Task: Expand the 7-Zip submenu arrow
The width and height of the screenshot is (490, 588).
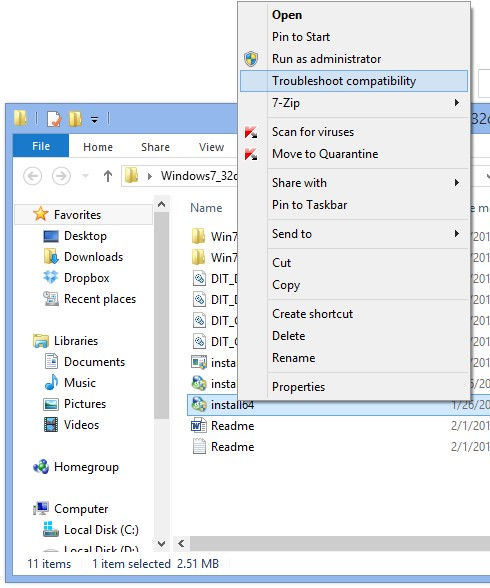Action: point(456,103)
